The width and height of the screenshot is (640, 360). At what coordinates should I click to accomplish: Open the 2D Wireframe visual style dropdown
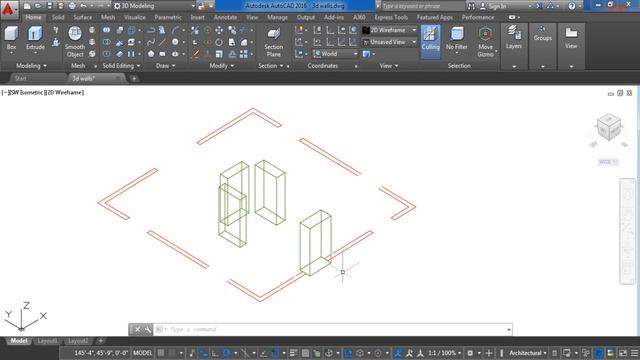point(389,30)
